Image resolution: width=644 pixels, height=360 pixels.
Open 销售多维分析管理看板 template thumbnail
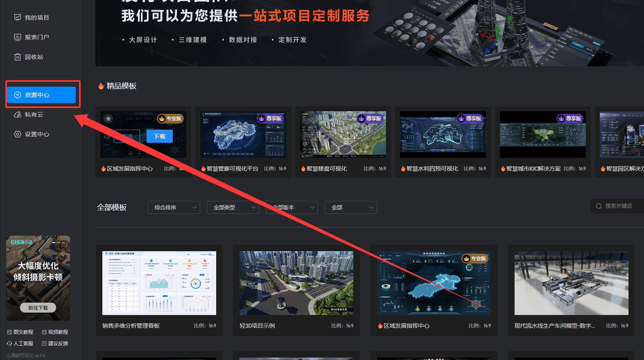coord(159,283)
